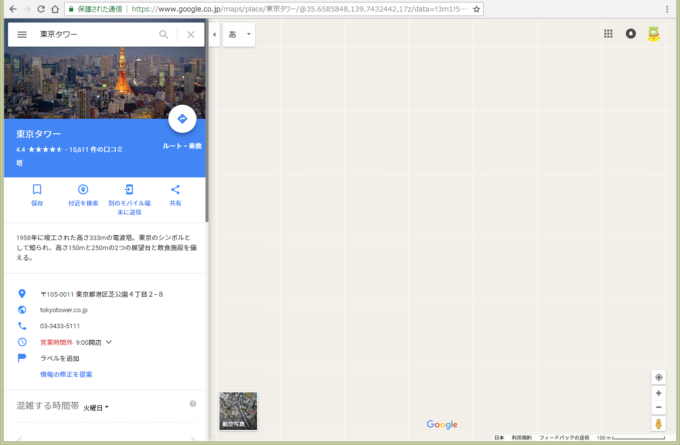Click the 100 m map scale
The image size is (680, 445).
pyautogui.click(x=631, y=438)
